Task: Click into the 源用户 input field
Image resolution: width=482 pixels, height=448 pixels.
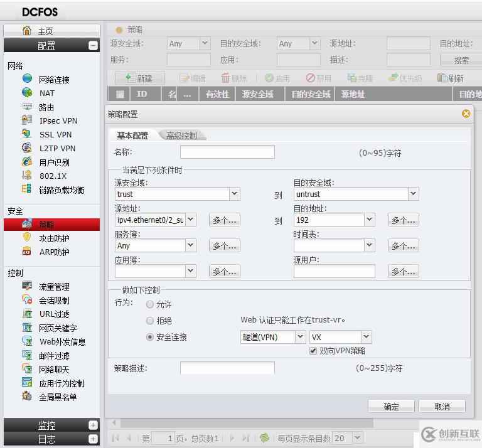Action: point(334,271)
